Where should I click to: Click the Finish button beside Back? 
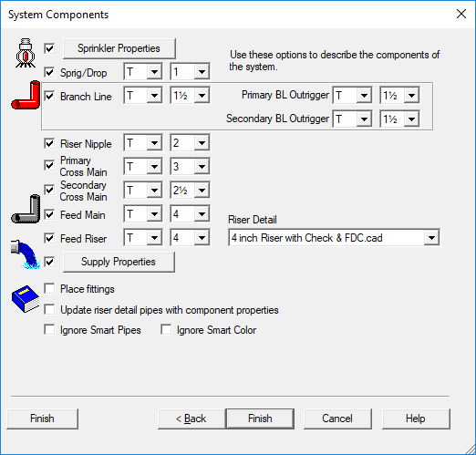tap(260, 419)
